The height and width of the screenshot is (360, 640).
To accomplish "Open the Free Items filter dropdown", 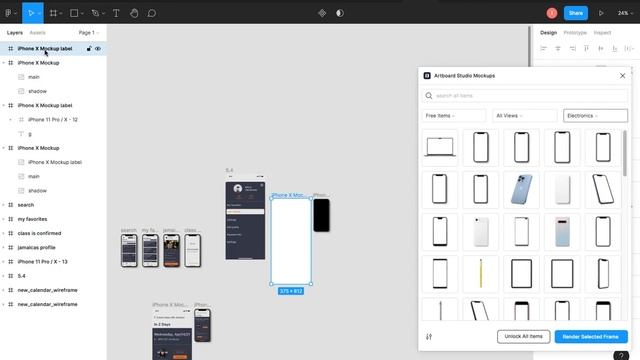I will [x=454, y=116].
